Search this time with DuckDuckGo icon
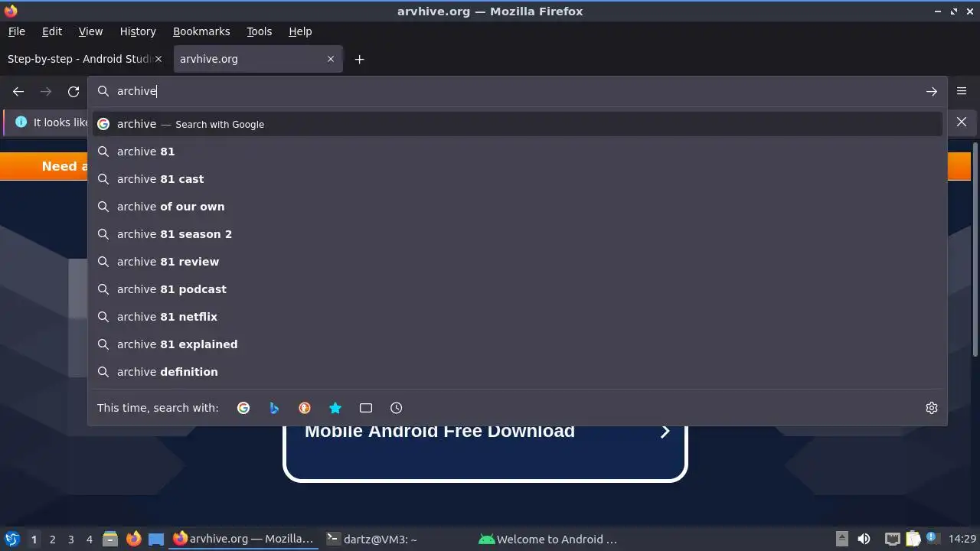 (x=305, y=408)
